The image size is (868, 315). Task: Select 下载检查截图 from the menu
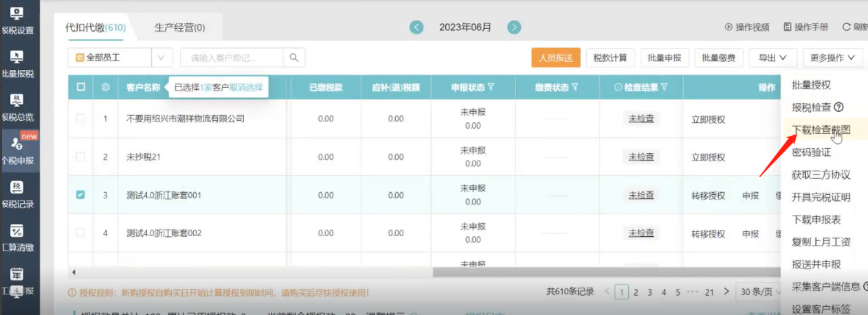coord(821,130)
